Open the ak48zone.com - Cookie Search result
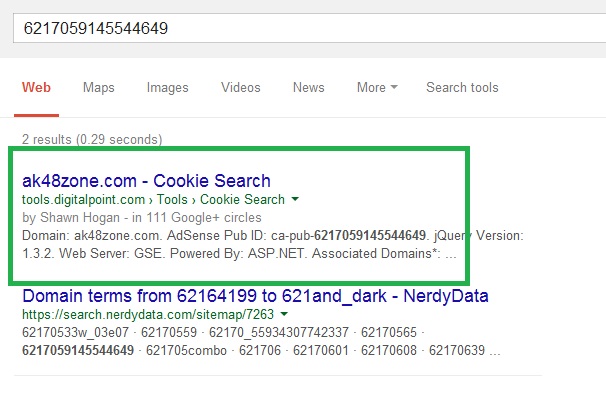The width and height of the screenshot is (606, 409). pyautogui.click(x=146, y=181)
